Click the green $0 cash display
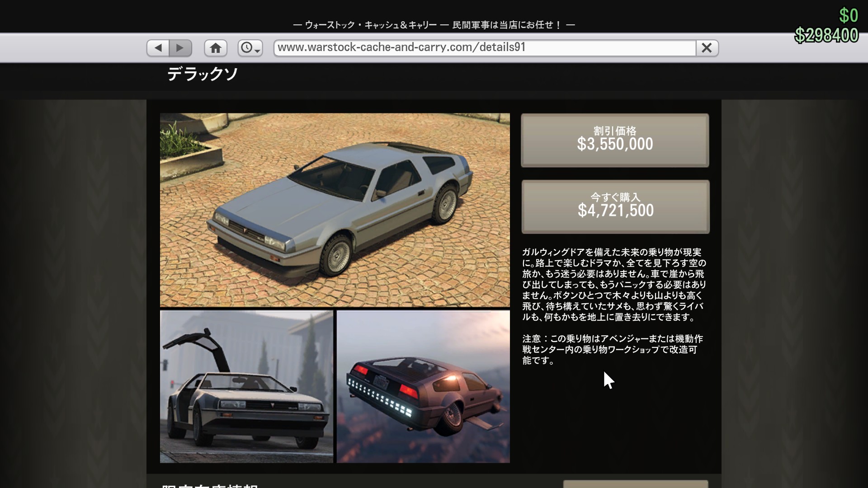The width and height of the screenshot is (868, 488). [x=848, y=15]
